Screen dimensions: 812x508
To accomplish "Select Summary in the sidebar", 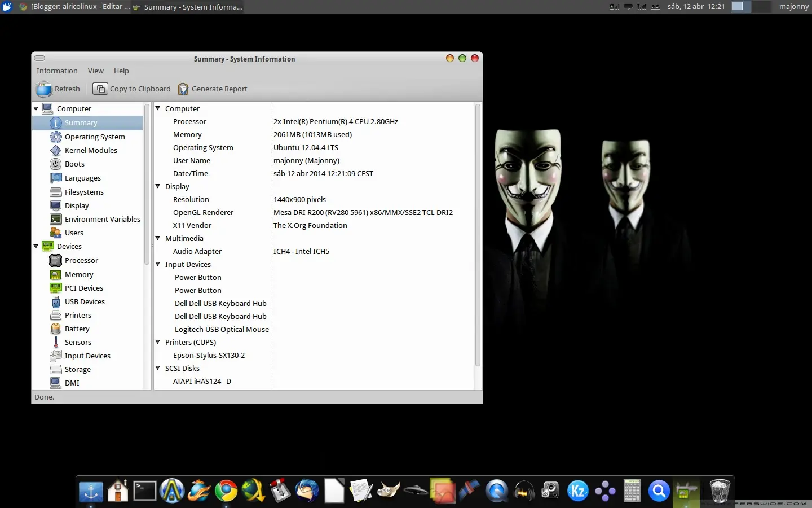I will [87, 122].
